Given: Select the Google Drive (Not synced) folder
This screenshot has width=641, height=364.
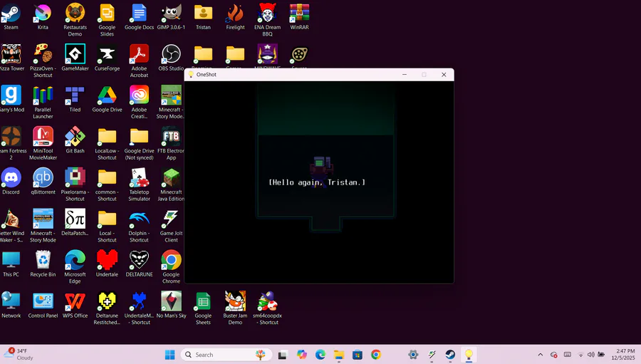Looking at the screenshot, I should pyautogui.click(x=139, y=143).
